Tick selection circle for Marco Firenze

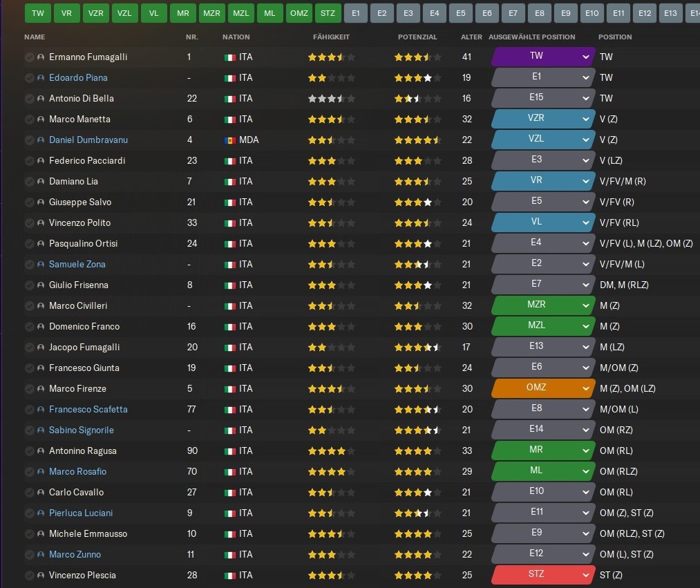click(x=30, y=389)
